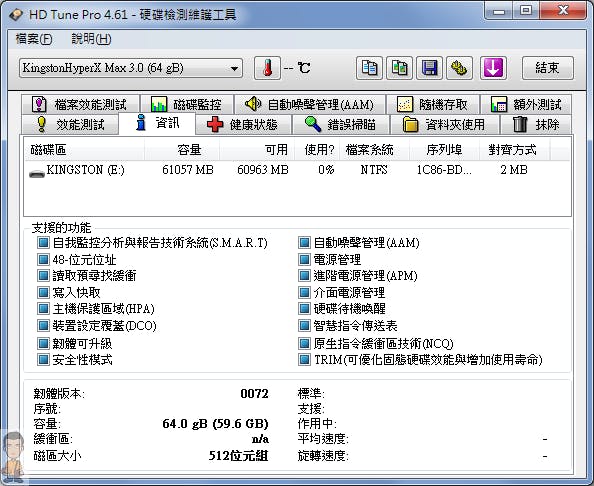Click the thermometer temperature icon
This screenshot has height=486, width=594.
(267, 68)
